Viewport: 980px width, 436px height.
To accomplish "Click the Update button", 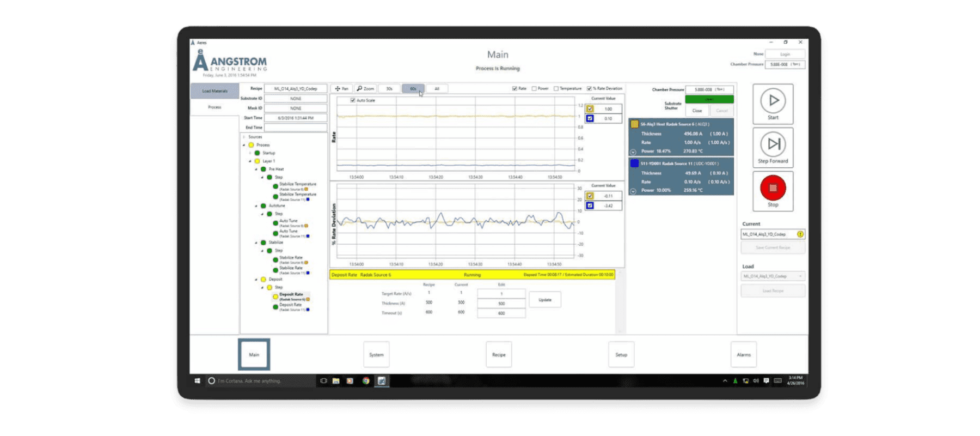I will coord(544,300).
